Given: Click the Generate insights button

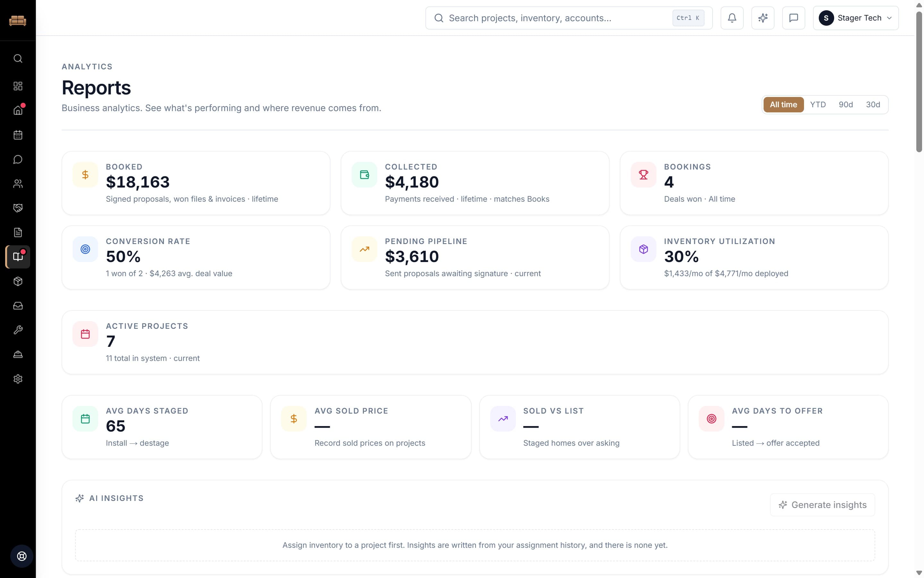Looking at the screenshot, I should point(822,504).
